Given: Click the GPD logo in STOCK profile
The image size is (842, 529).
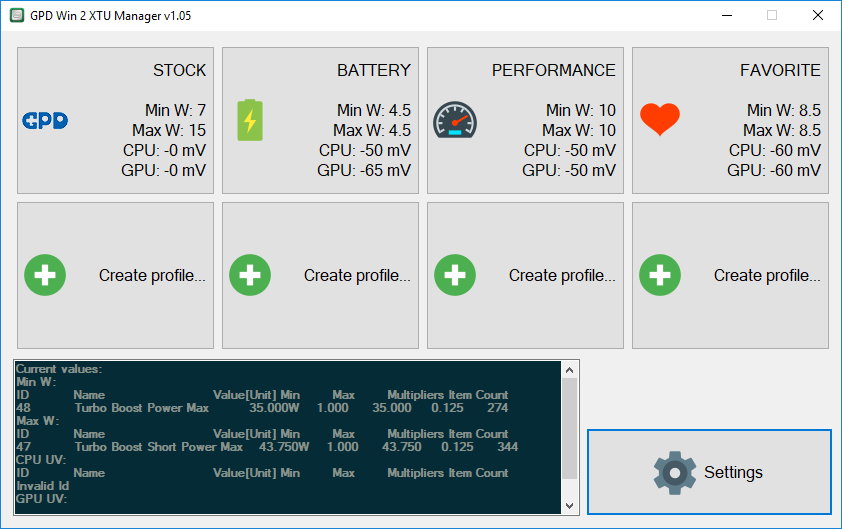Looking at the screenshot, I should pyautogui.click(x=45, y=120).
